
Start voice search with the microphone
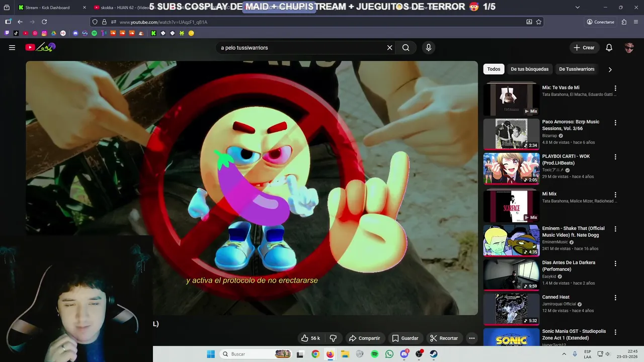pyautogui.click(x=429, y=48)
